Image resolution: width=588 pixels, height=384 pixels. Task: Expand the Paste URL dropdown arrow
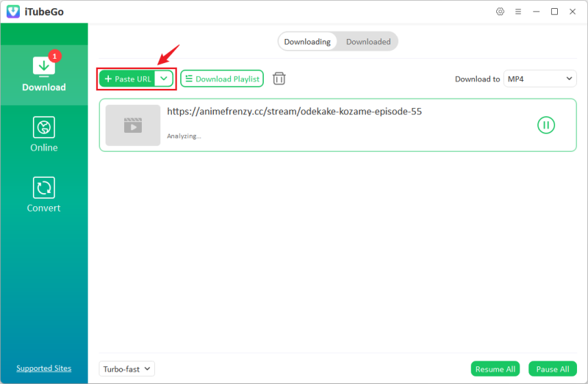click(163, 79)
